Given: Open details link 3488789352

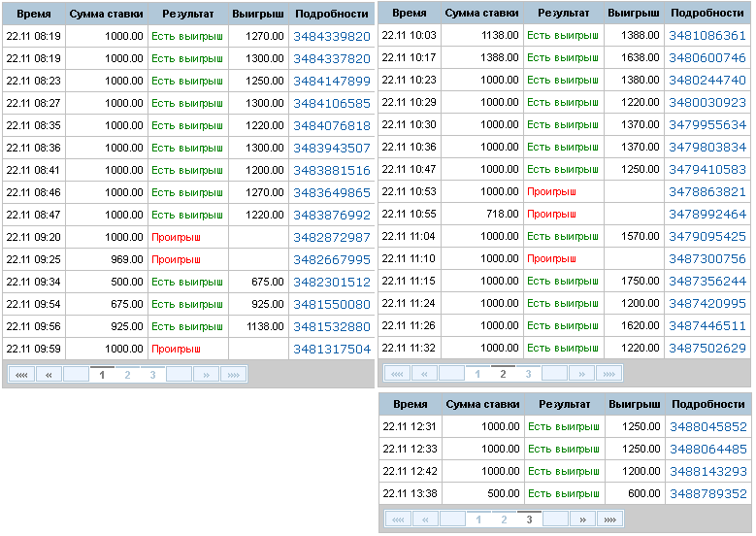Looking at the screenshot, I should [707, 494].
